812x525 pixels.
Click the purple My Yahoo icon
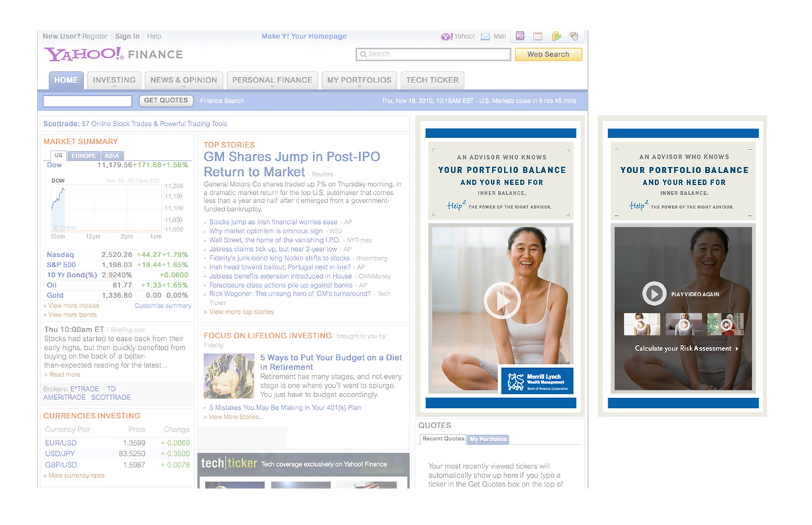coord(520,37)
